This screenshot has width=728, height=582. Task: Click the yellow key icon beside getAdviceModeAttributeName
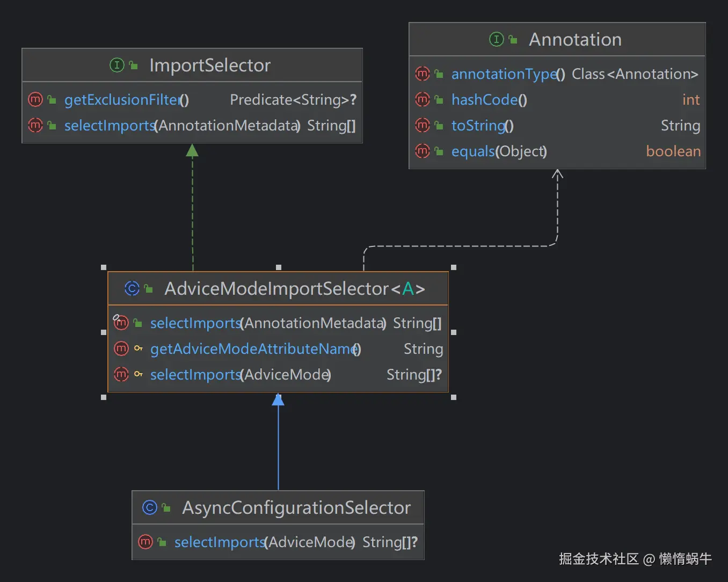tap(139, 348)
